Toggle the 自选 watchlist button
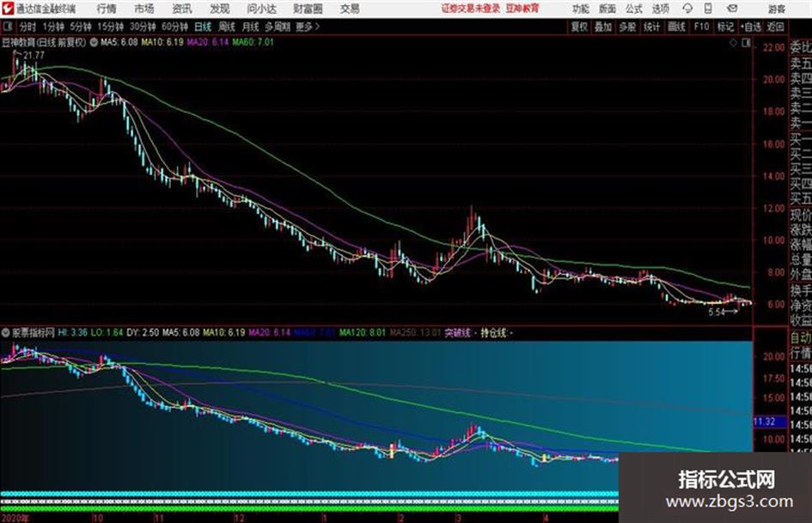This screenshot has height=523, width=812. click(x=751, y=27)
